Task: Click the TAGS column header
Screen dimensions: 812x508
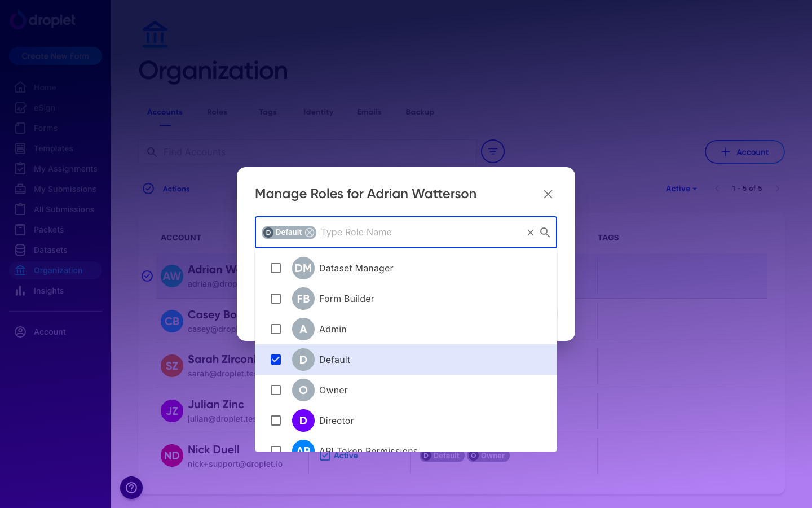Action: [x=608, y=238]
